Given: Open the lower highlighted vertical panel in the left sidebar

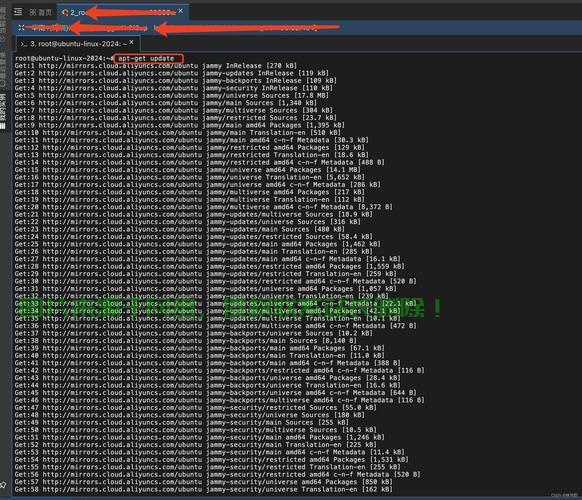Looking at the screenshot, I should click(3, 111).
